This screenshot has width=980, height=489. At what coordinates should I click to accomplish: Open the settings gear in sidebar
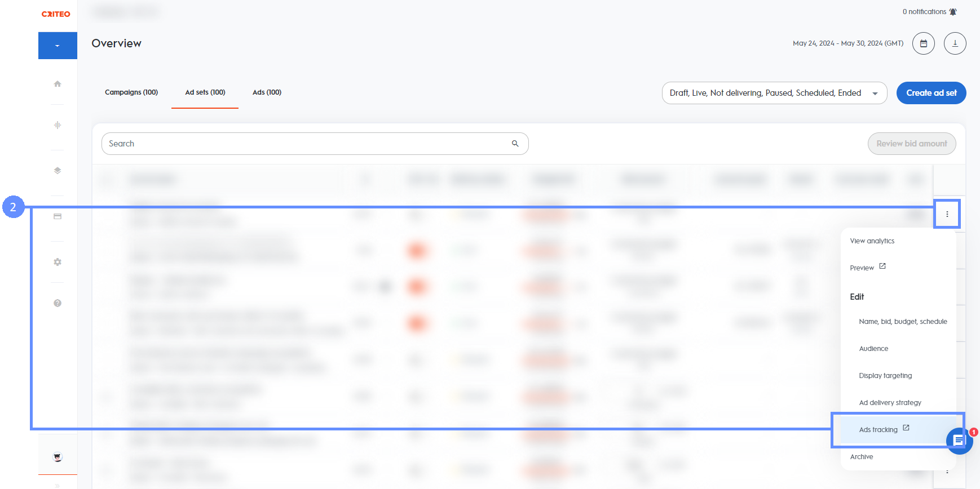[58, 262]
